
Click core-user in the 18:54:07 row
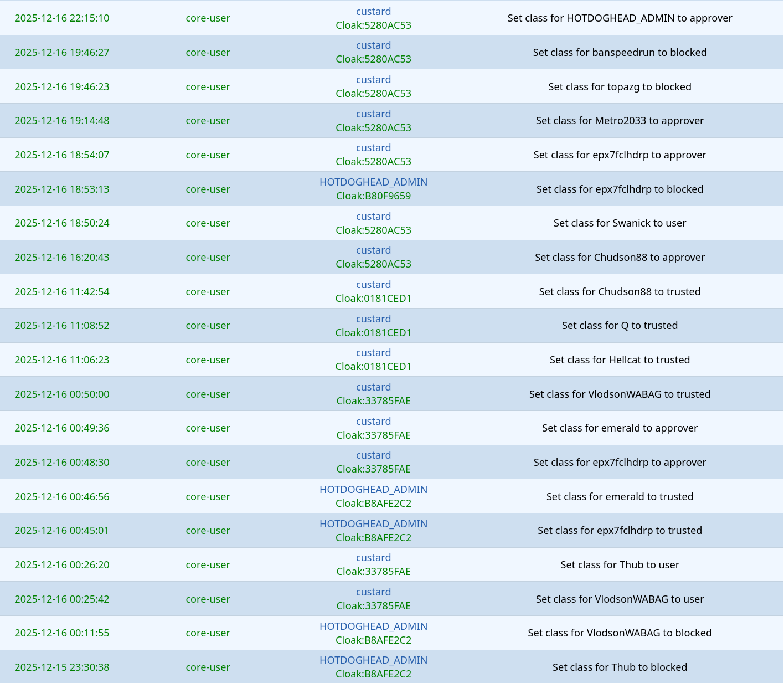pyautogui.click(x=208, y=155)
